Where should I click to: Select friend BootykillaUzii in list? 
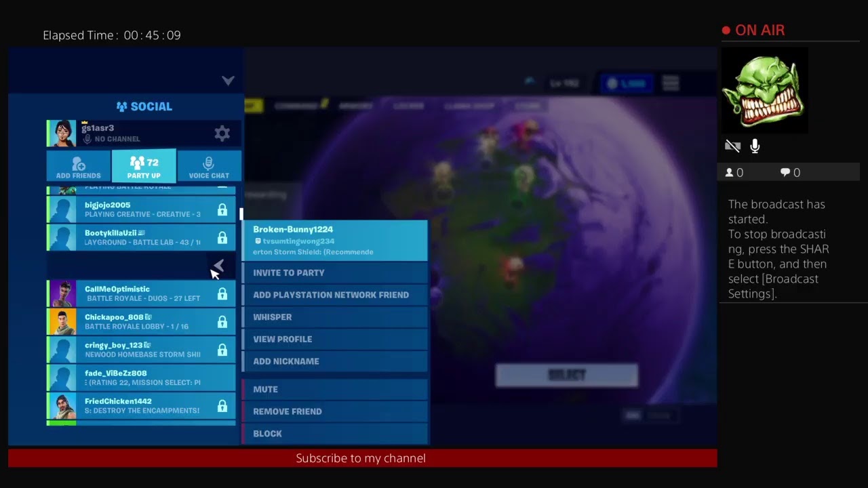[x=141, y=237]
